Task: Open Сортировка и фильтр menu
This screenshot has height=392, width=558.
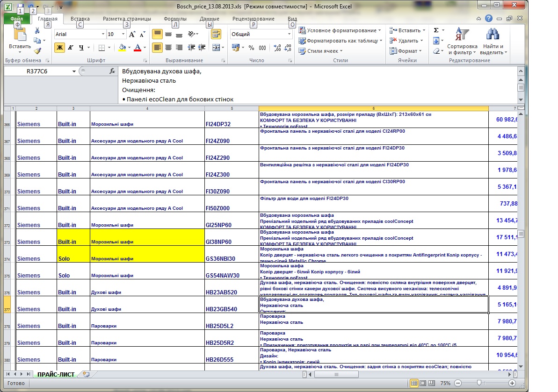Action: tap(462, 41)
